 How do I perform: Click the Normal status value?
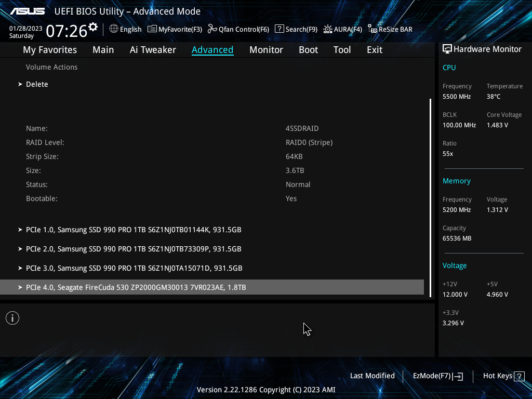coord(298,184)
